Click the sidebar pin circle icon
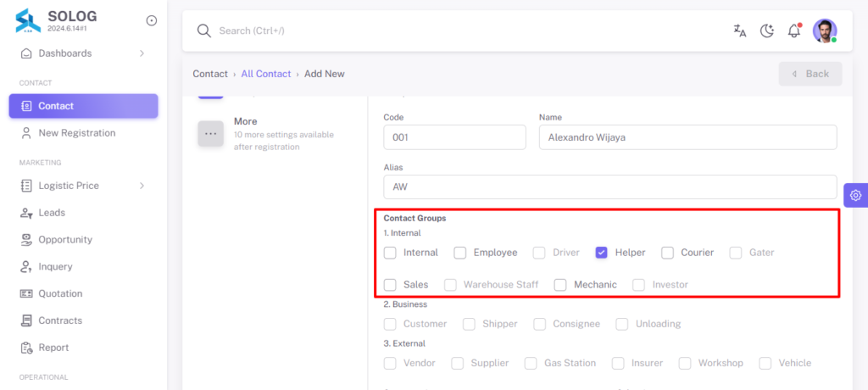This screenshot has height=390, width=868. point(151,20)
